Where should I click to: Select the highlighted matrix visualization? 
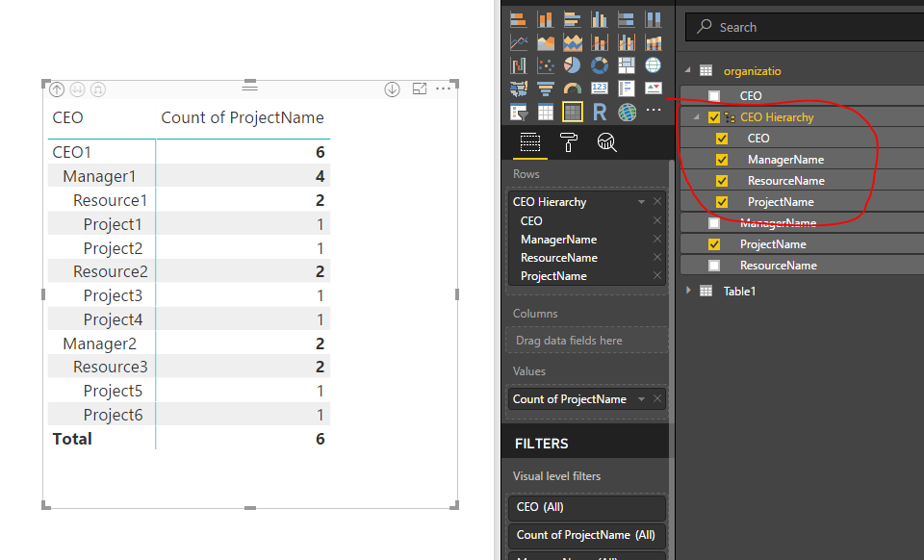[572, 112]
